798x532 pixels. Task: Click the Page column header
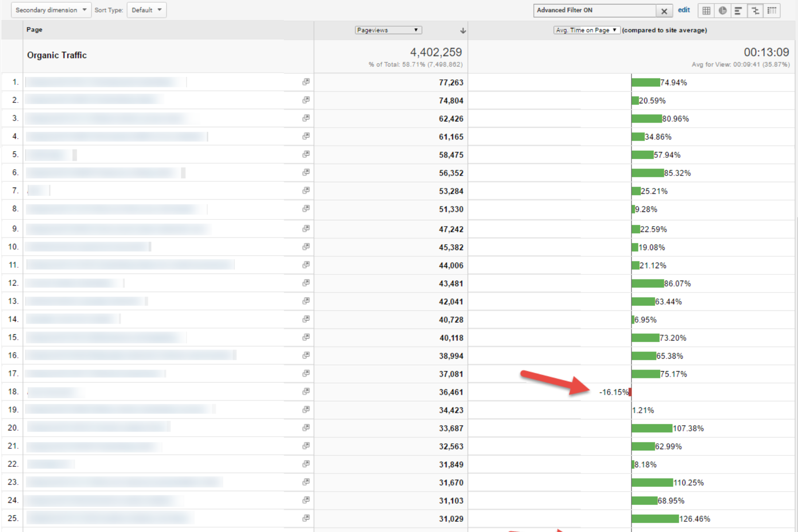click(35, 30)
